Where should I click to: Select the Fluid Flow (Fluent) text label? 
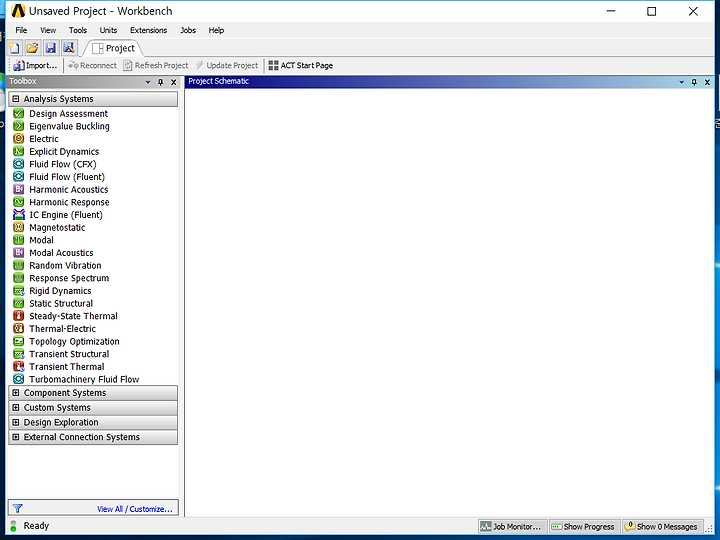[x=67, y=177]
